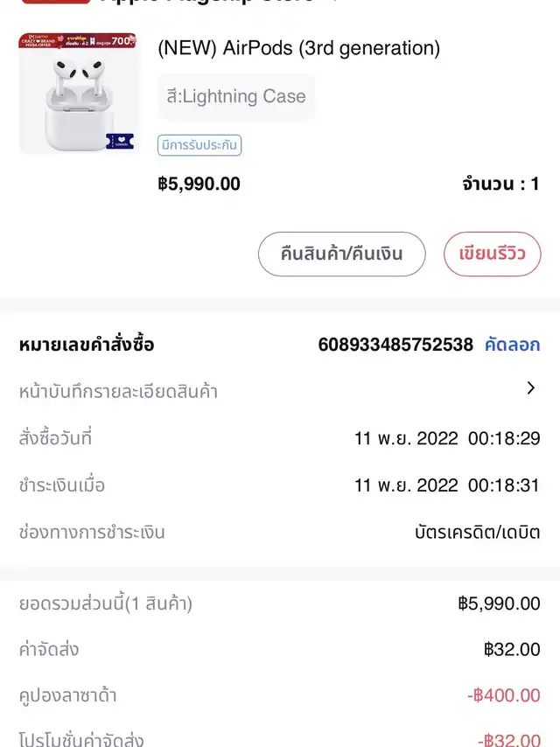Tap the ค่าจัดส่ง shipping fee row
The height and width of the screenshot is (747, 560).
[49, 650]
